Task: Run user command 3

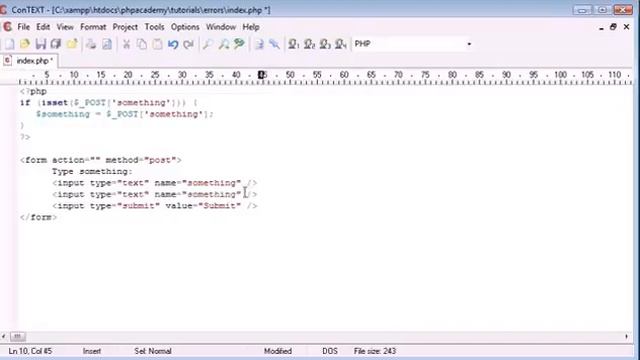Action: pyautogui.click(x=325, y=44)
